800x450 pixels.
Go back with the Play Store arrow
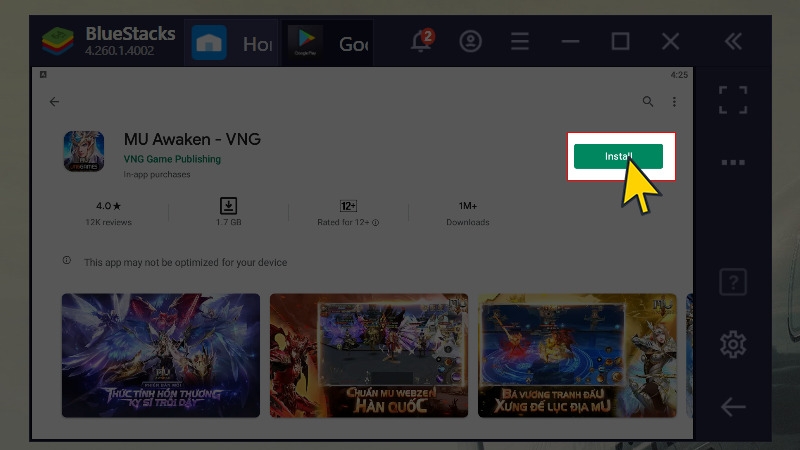tap(54, 102)
